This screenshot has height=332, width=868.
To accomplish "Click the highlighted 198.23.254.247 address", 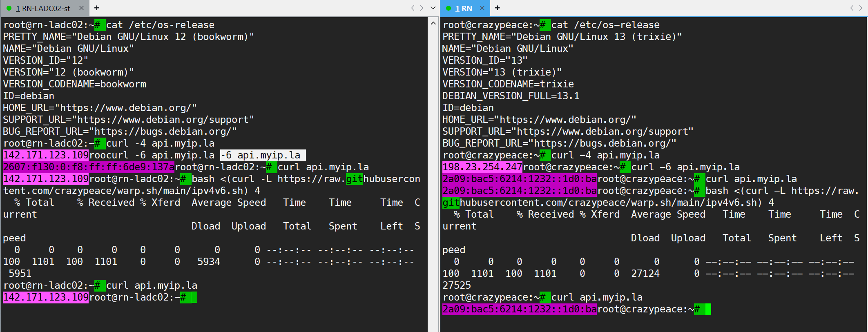I will point(482,167).
